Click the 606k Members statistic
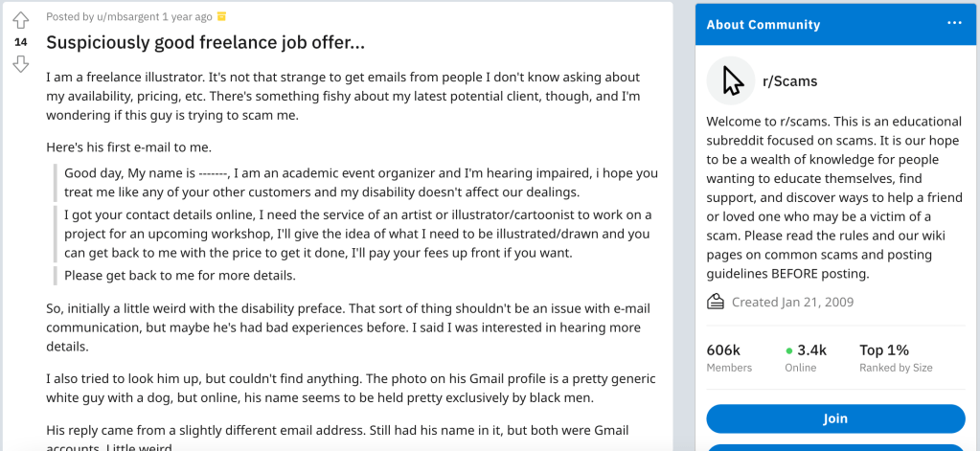Image resolution: width=980 pixels, height=451 pixels. [x=729, y=357]
